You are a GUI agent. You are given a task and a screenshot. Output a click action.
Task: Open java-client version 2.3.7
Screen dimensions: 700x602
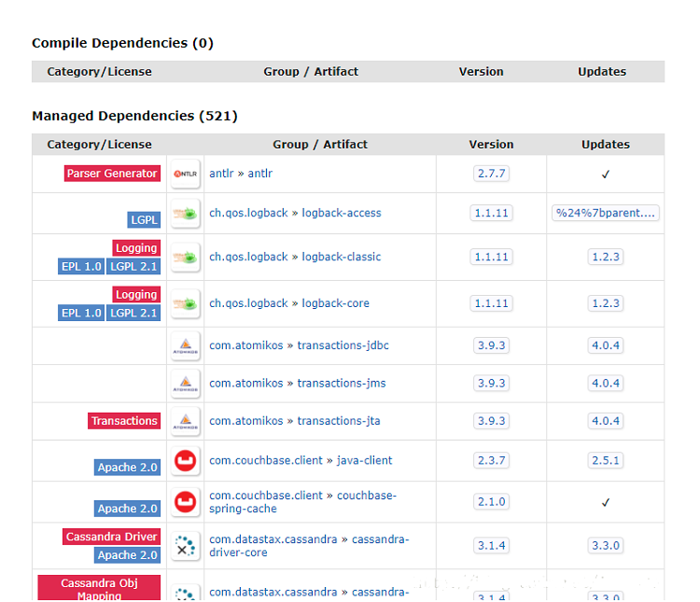491,460
